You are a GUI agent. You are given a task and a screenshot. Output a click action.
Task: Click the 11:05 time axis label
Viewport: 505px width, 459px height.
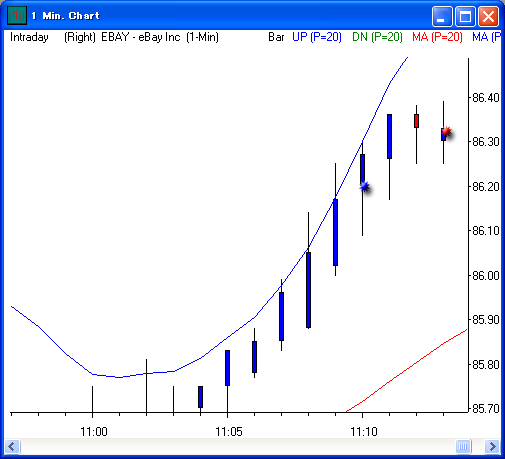tap(229, 432)
